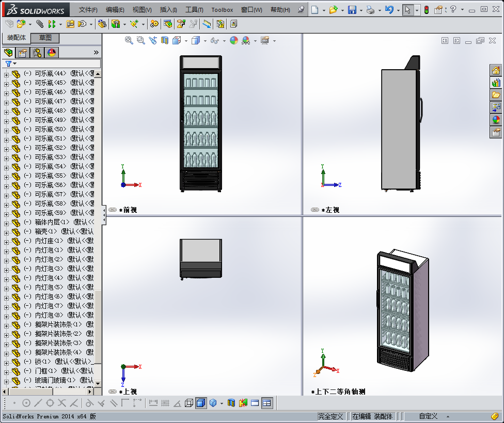
Task: Activate the Select cursor tool
Action: click(x=407, y=10)
